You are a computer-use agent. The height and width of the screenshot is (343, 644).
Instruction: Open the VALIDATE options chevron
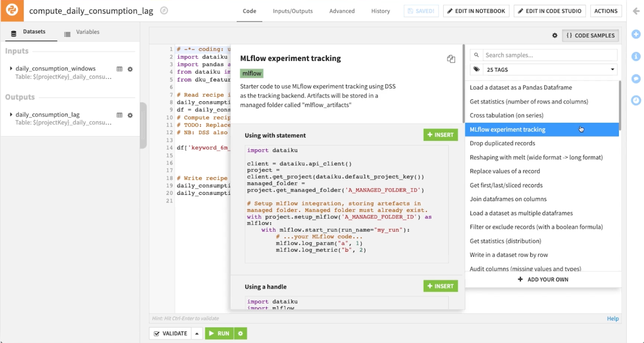click(196, 333)
